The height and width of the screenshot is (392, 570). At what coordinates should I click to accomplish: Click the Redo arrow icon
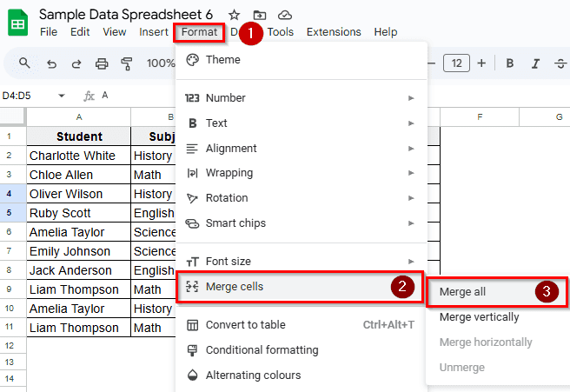[76, 63]
